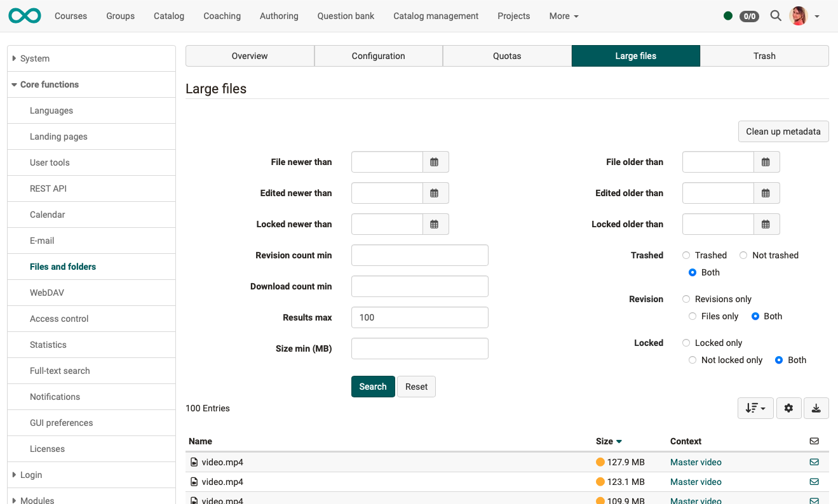Viewport: 838px width, 504px height.
Task: Click the Size min (MB) input field
Action: (419, 348)
